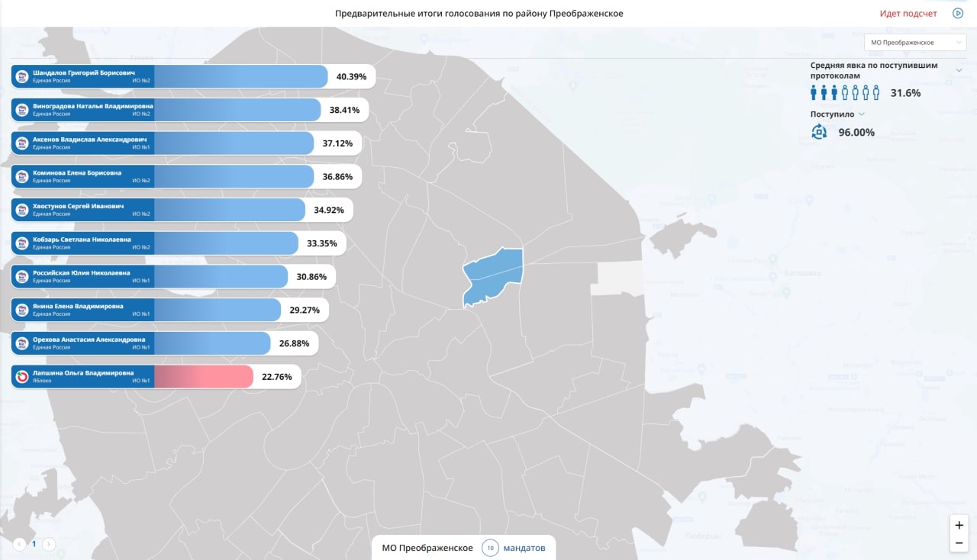Zoom in the map with plus button

click(x=959, y=525)
